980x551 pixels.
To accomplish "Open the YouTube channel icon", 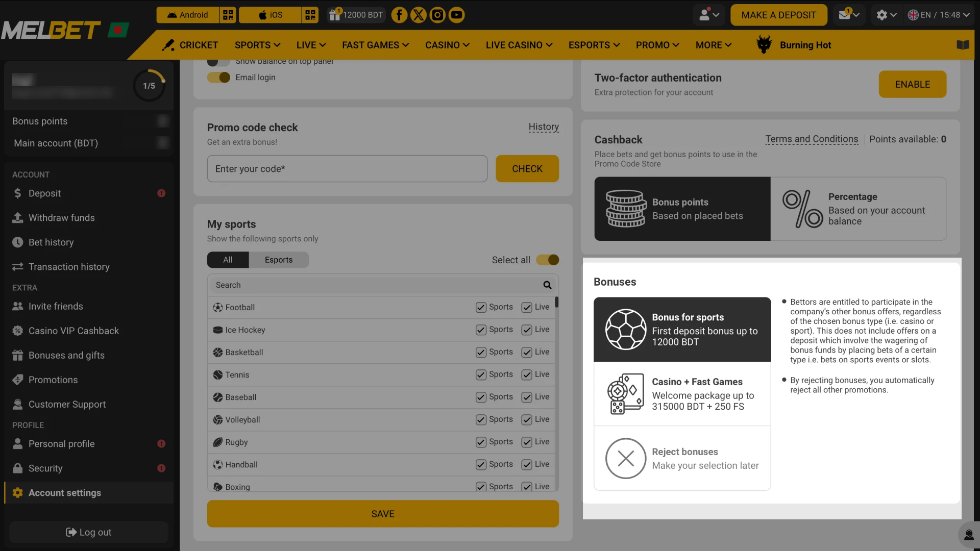I will tap(456, 15).
